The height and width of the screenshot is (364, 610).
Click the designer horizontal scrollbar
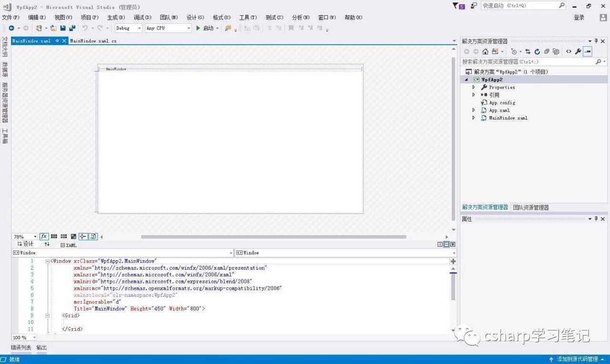click(274, 237)
